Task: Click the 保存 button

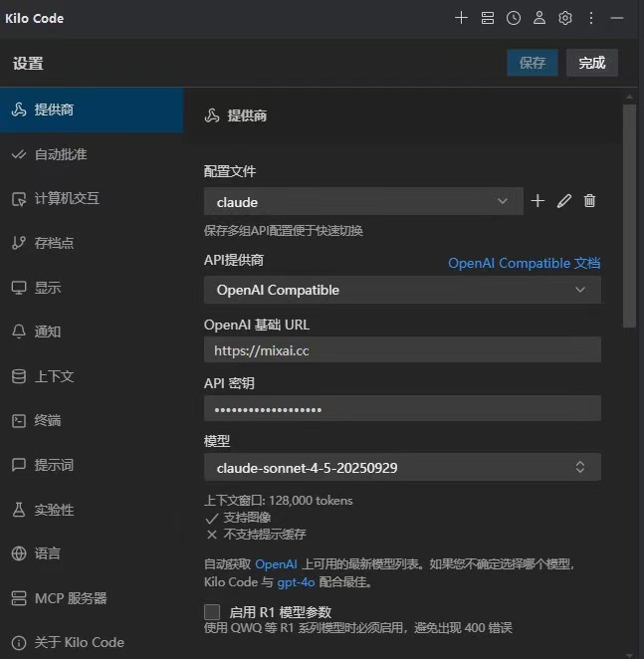Action: click(533, 63)
